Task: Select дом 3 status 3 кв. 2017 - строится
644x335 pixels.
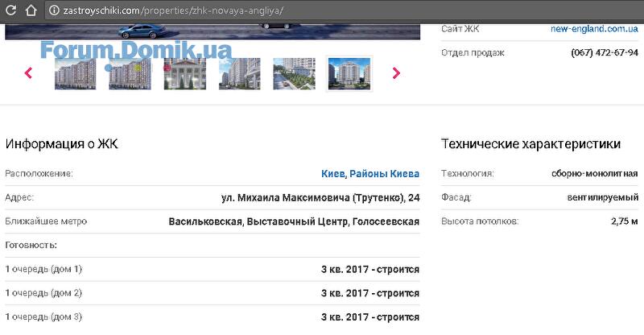Action: tap(370, 317)
